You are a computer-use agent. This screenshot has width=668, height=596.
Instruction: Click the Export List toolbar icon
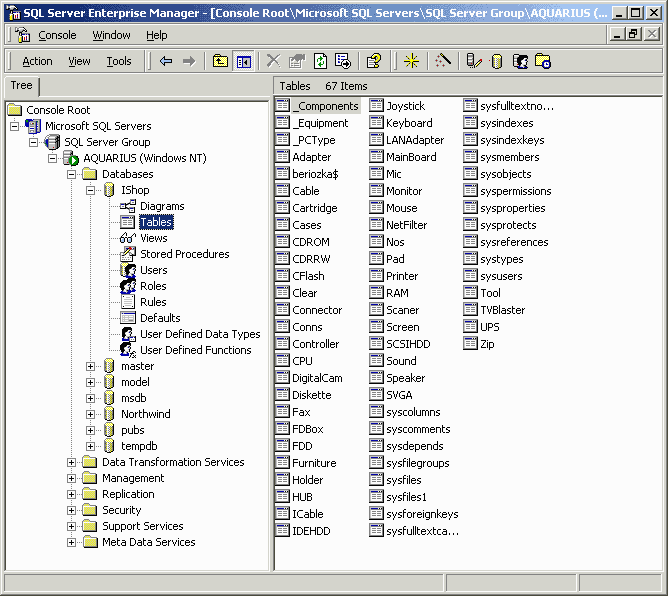pyautogui.click(x=342, y=61)
